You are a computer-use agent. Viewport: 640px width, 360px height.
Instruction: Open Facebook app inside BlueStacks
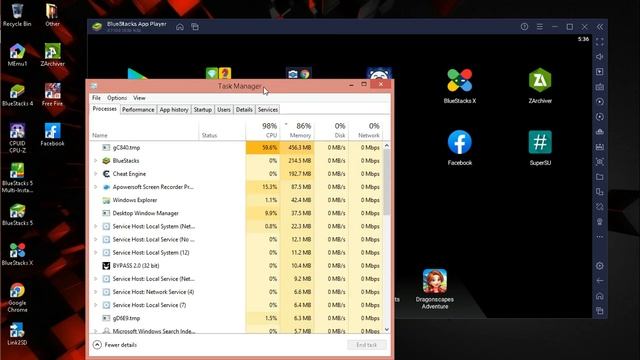pyautogui.click(x=460, y=148)
